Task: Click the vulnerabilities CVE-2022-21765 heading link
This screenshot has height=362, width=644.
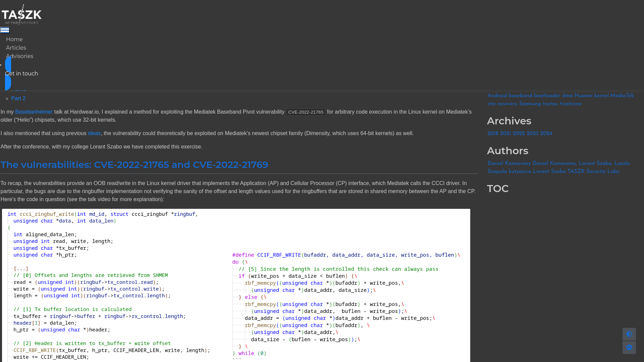Action: (x=134, y=165)
